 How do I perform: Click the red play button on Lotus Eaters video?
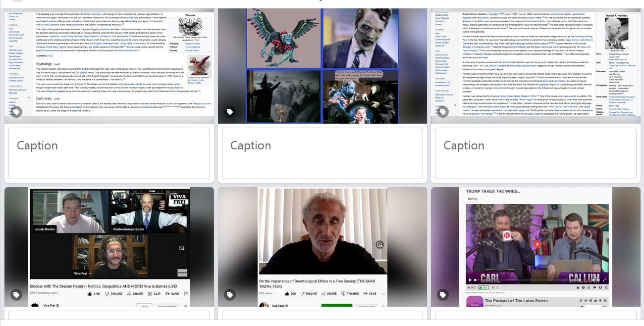click(537, 244)
